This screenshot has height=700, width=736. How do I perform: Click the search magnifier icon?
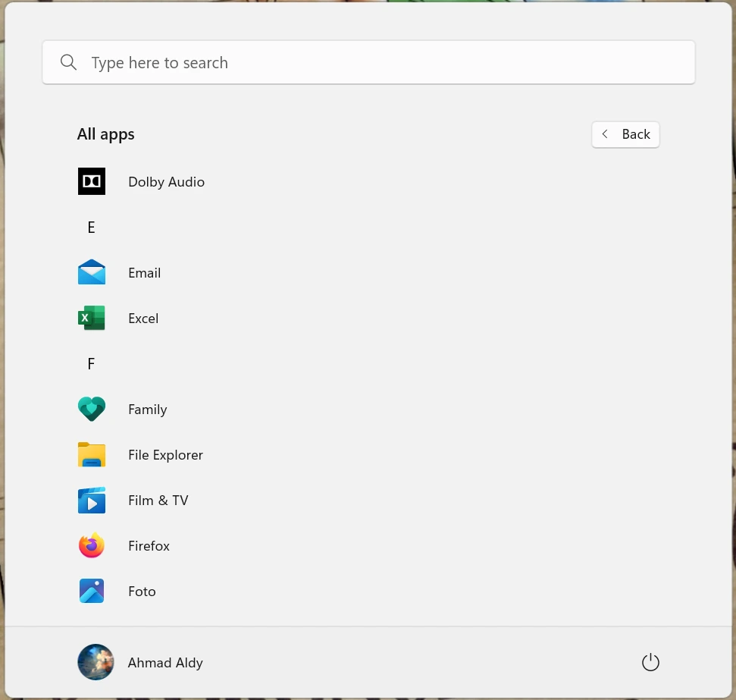[x=68, y=62]
